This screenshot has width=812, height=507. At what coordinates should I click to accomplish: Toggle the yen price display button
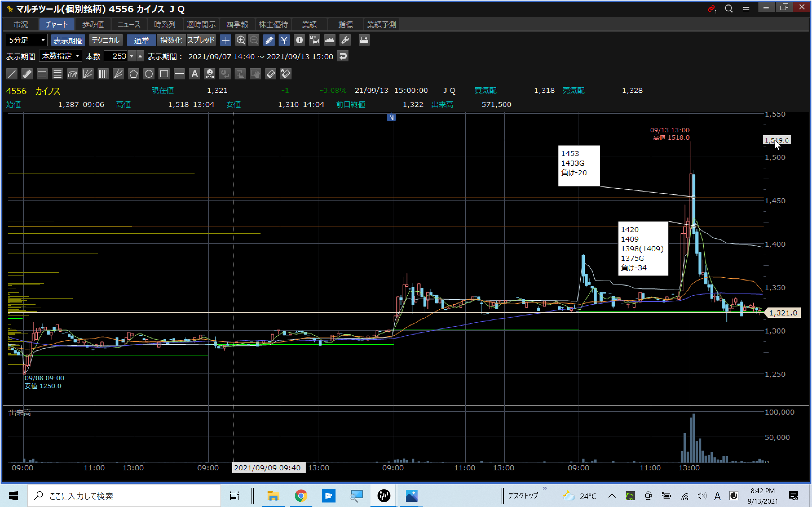pos(284,40)
